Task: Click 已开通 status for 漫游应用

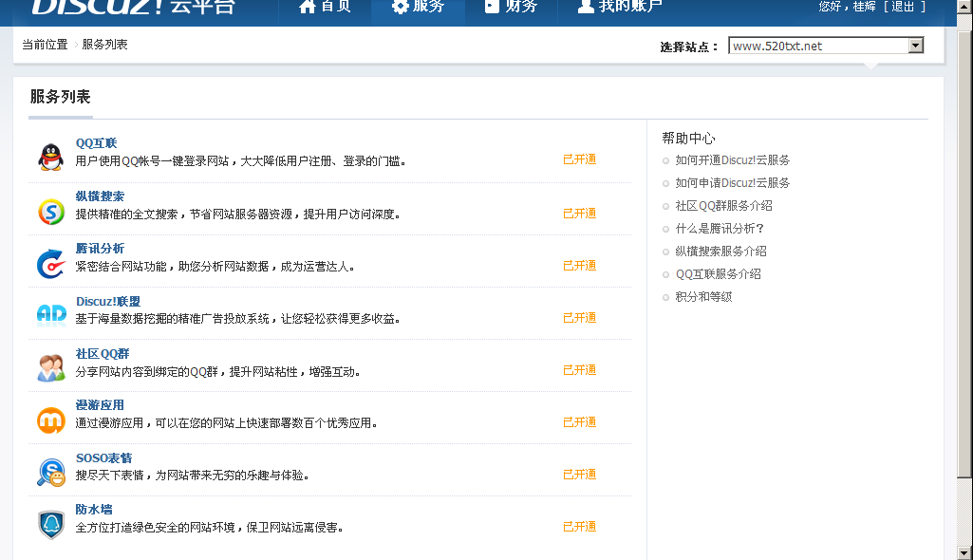Action: click(580, 421)
